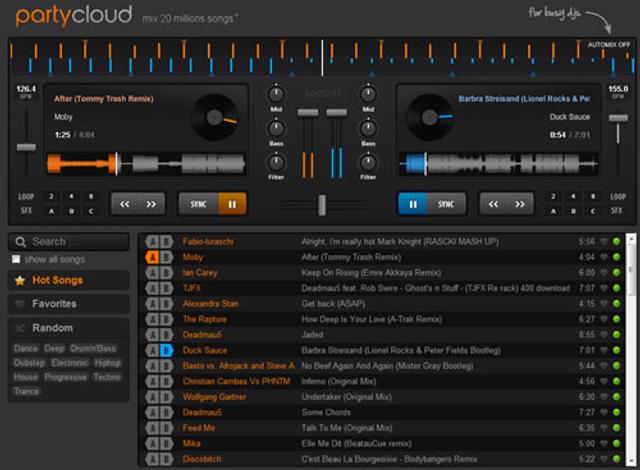Click deck A pitch slider handle
Image resolution: width=640 pixels, height=470 pixels.
click(x=26, y=147)
